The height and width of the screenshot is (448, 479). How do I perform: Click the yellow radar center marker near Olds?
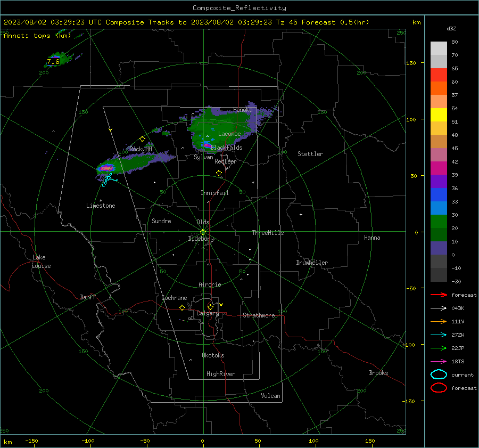pos(203,232)
